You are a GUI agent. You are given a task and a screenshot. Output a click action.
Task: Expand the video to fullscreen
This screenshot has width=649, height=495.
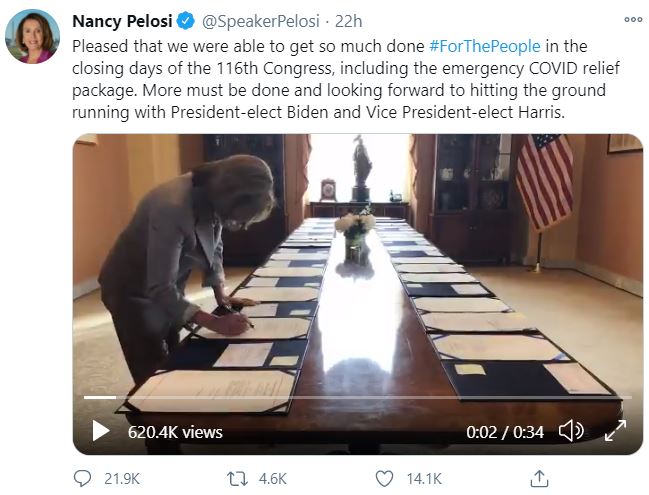615,431
